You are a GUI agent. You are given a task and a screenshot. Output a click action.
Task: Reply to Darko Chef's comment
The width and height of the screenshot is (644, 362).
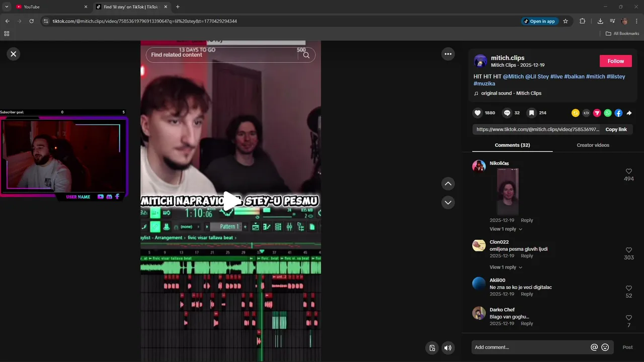click(x=527, y=324)
